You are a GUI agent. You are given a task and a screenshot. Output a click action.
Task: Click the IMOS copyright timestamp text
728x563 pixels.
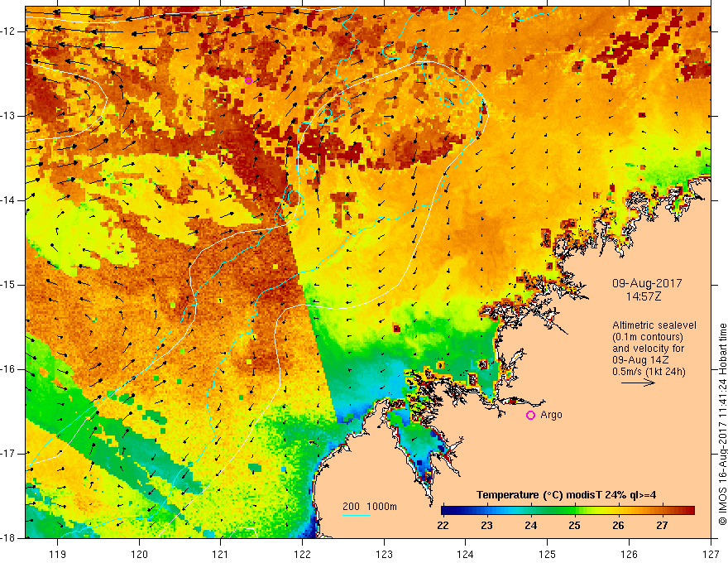point(722,424)
